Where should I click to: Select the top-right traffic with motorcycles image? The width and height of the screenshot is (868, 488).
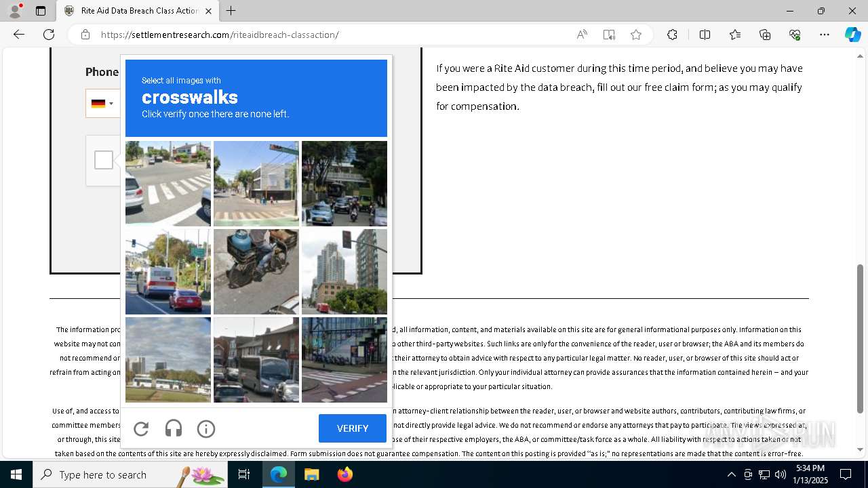tap(344, 184)
